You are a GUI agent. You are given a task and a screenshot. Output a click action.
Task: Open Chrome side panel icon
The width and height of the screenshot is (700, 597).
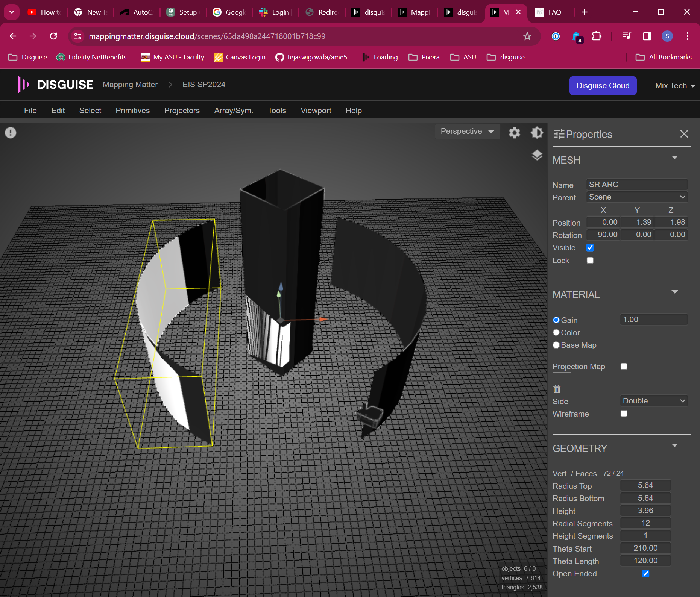click(647, 36)
